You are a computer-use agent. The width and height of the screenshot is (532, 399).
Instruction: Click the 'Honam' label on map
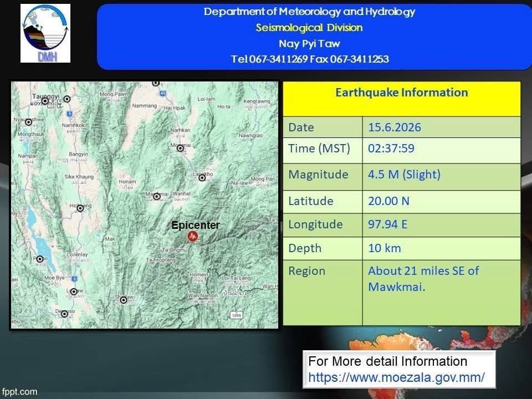(127, 182)
